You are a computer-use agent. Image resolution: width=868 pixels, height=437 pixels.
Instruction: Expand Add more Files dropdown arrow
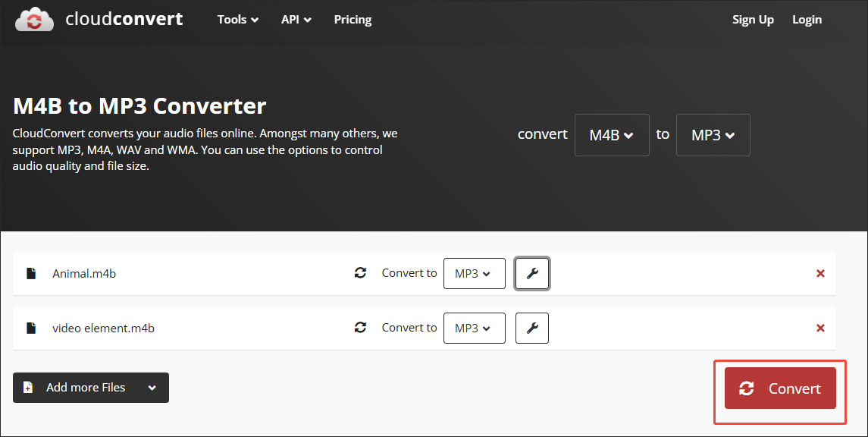point(151,387)
